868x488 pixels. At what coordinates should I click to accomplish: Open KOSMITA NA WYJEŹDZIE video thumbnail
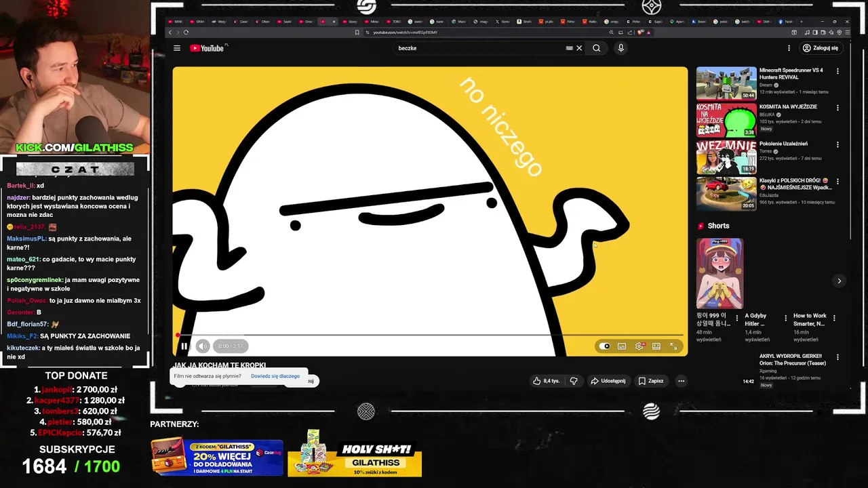coord(726,120)
